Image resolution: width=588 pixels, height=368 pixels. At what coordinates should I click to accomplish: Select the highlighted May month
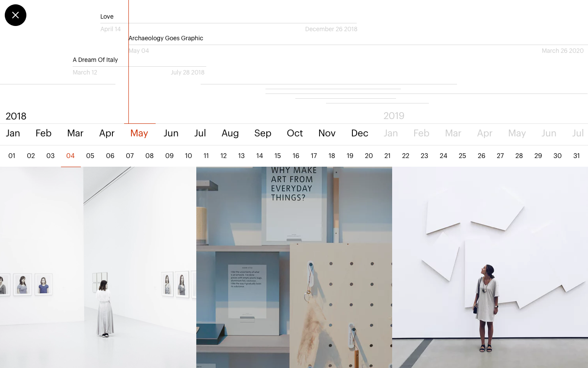(139, 133)
